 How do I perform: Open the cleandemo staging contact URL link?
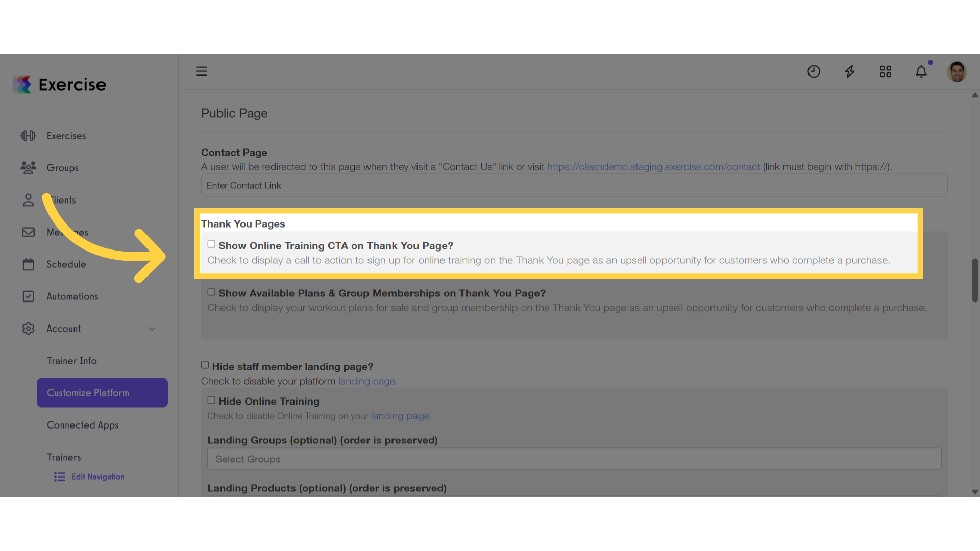click(653, 167)
